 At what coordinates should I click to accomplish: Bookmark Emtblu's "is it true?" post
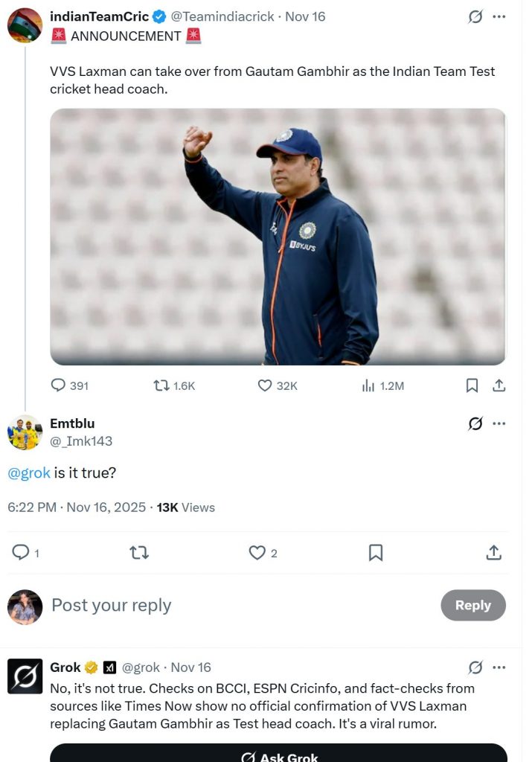[376, 553]
